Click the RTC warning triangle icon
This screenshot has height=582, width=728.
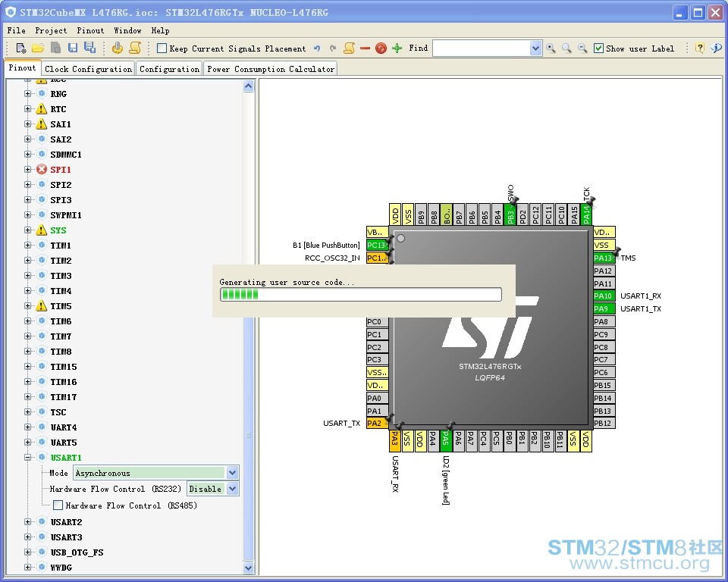[42, 109]
